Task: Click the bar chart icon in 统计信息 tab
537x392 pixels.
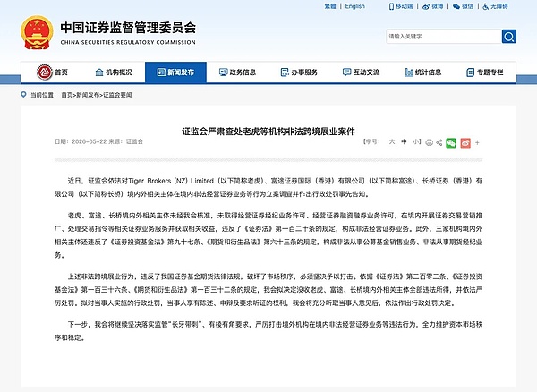Action: pyautogui.click(x=409, y=72)
